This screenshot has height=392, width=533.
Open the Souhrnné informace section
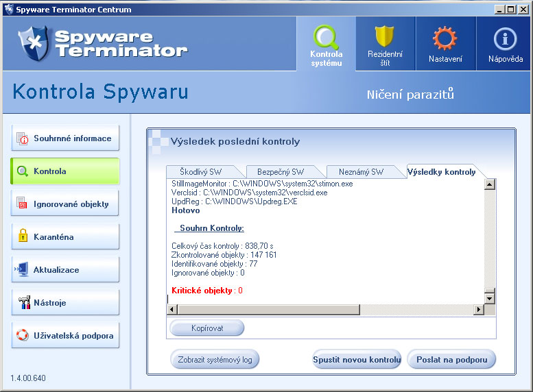pos(65,138)
